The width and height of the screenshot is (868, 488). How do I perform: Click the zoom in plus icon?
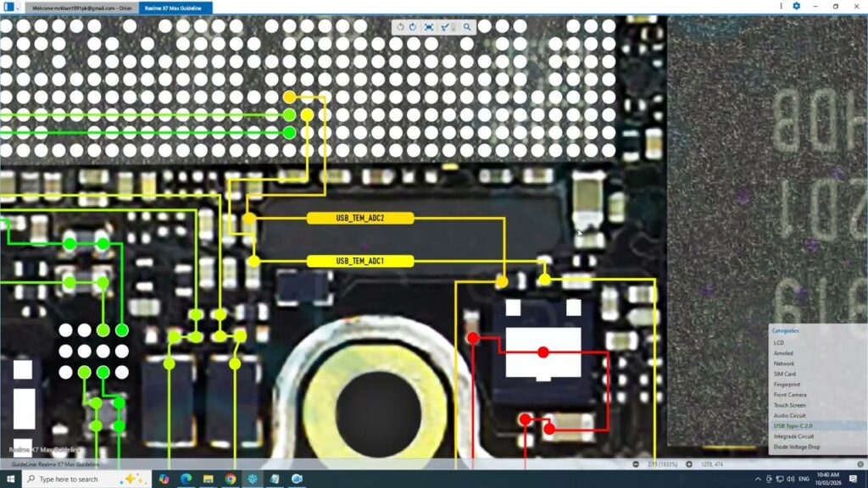click(689, 464)
